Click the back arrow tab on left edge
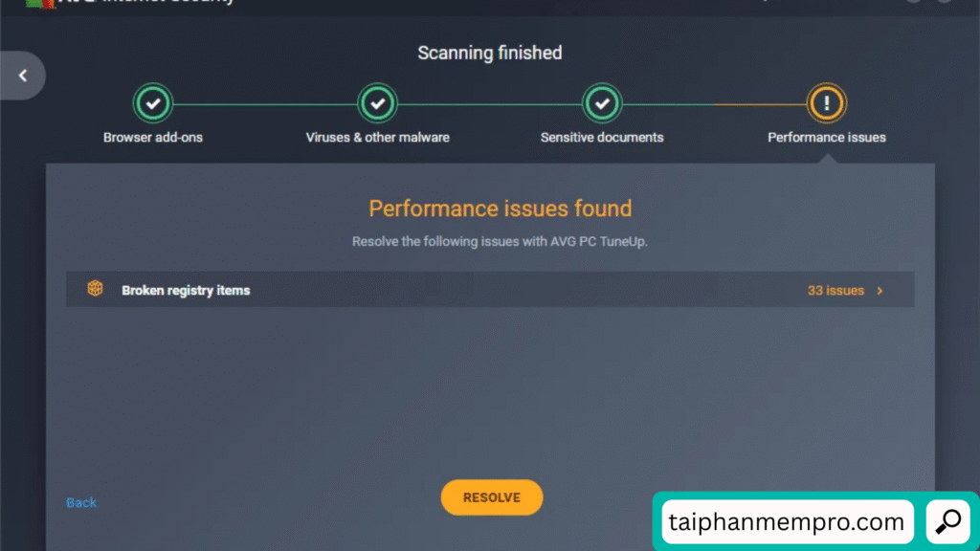980x551 pixels. coord(23,76)
